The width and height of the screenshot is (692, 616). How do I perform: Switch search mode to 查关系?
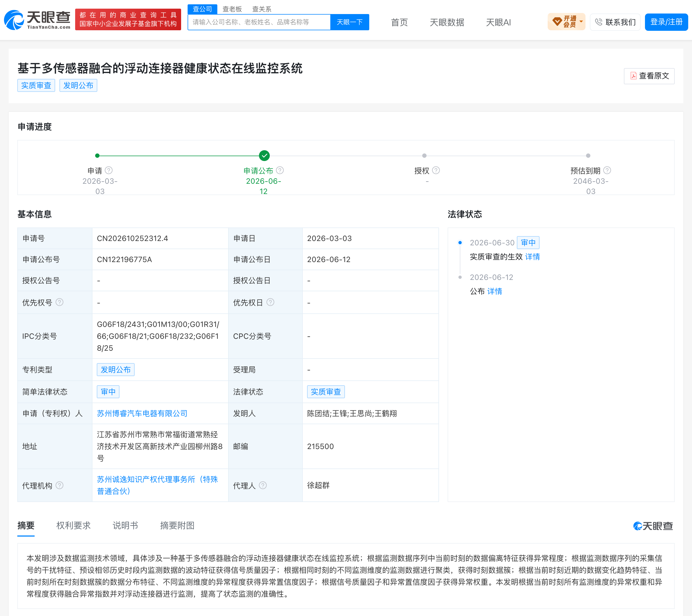pyautogui.click(x=262, y=9)
